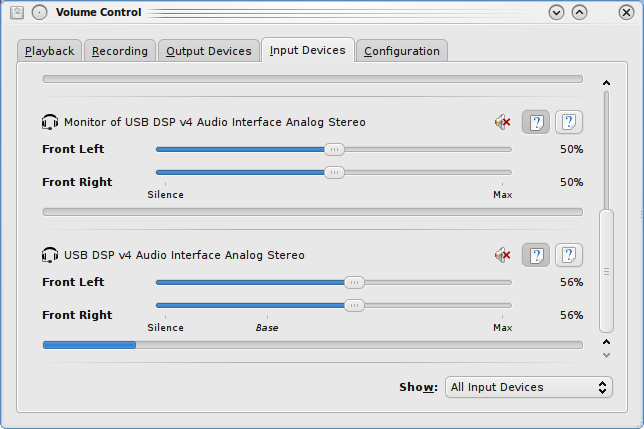Image resolution: width=644 pixels, height=429 pixels.
Task: Click Front Right slider handle of USB DSP v4 input
Action: [354, 306]
